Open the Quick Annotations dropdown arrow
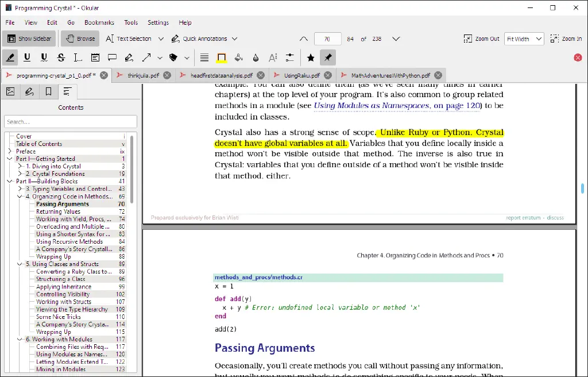Viewport: 588px width, 377px height. pos(234,39)
